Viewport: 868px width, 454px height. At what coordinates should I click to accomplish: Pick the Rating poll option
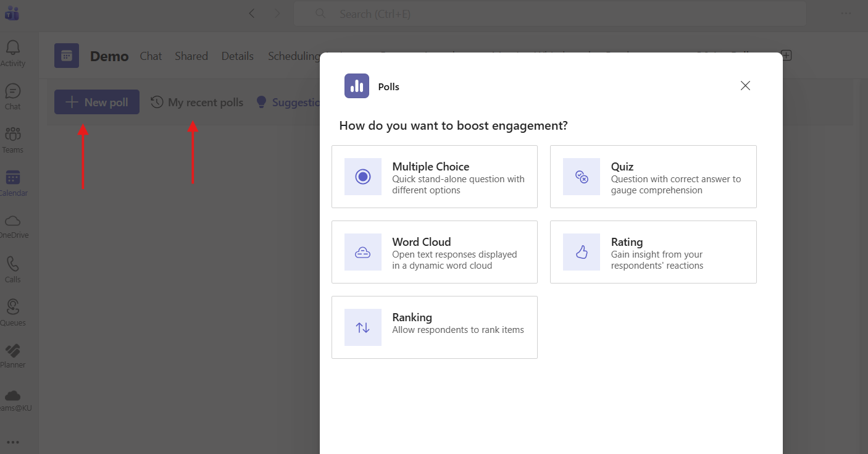[x=653, y=252]
